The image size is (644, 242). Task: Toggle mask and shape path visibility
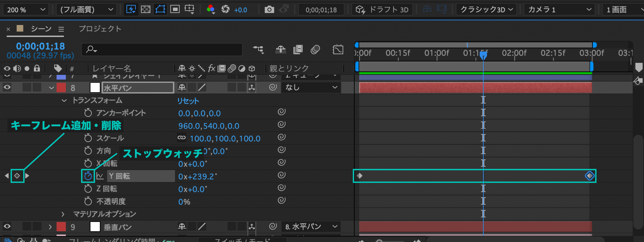[x=160, y=10]
